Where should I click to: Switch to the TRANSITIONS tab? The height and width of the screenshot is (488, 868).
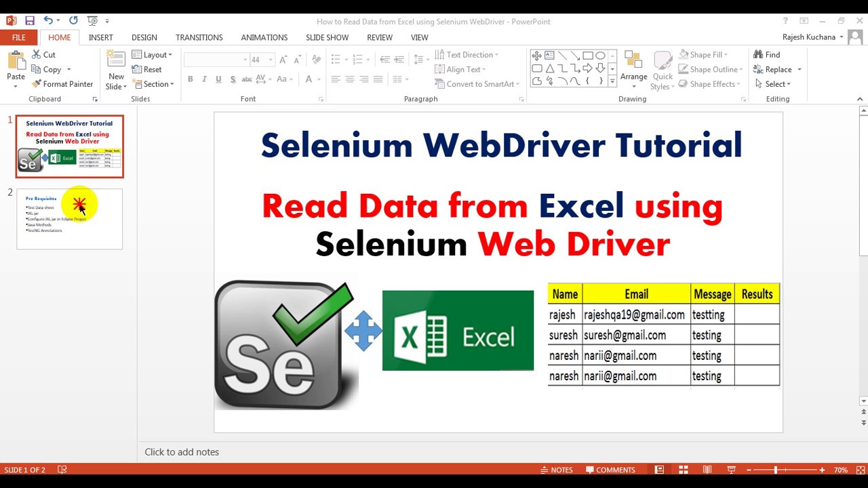tap(199, 38)
